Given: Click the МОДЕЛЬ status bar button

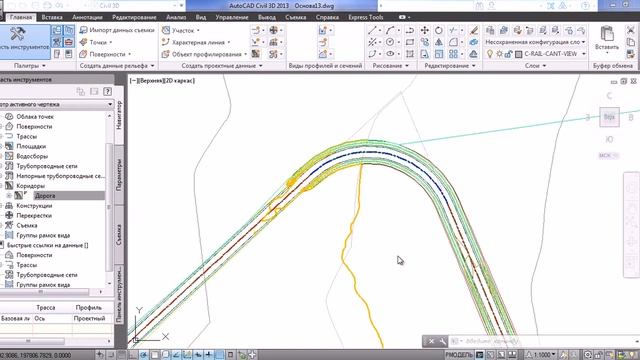Looking at the screenshot, I should pos(459,355).
